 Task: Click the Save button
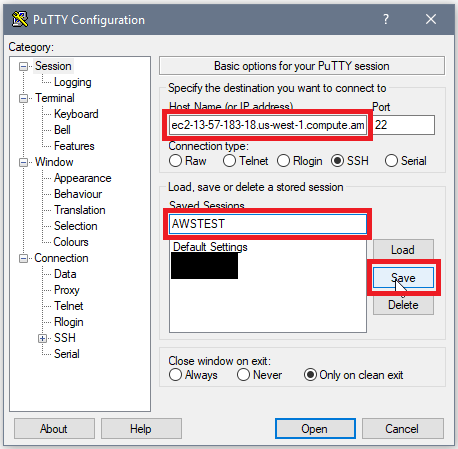[403, 277]
